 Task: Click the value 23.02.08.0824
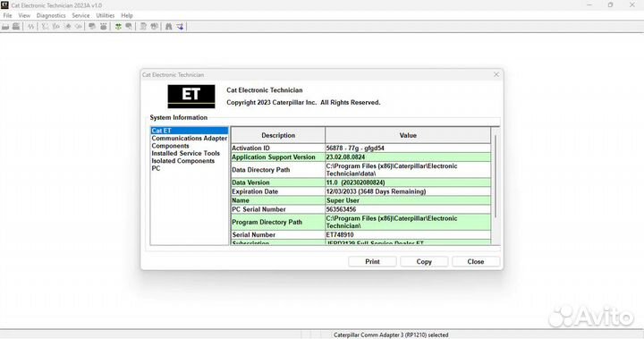pos(345,157)
